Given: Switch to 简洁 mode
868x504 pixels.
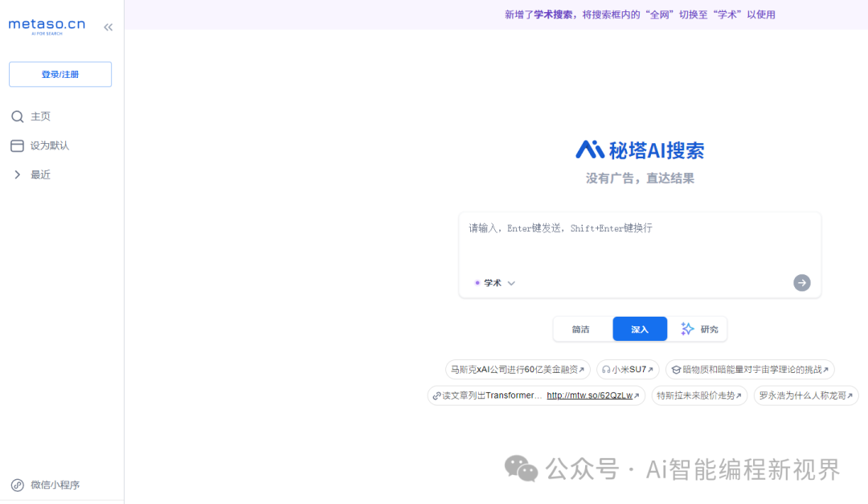Looking at the screenshot, I should coord(581,330).
